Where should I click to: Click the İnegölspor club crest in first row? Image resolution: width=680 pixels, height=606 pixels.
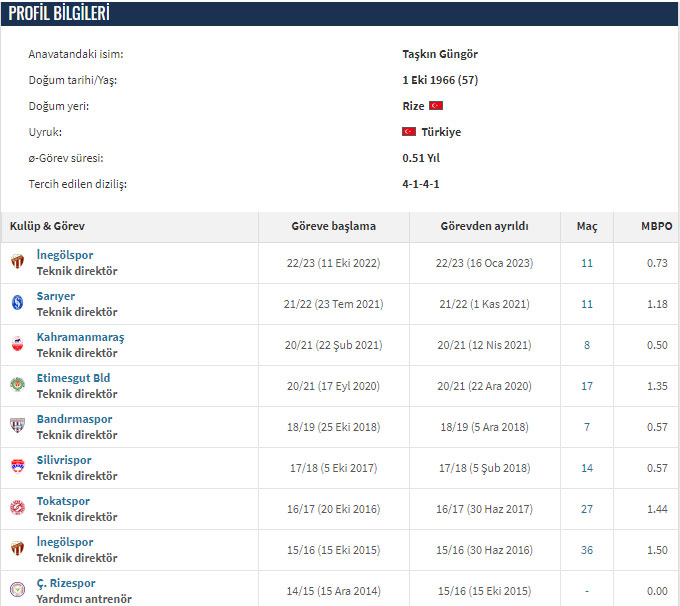[17, 262]
